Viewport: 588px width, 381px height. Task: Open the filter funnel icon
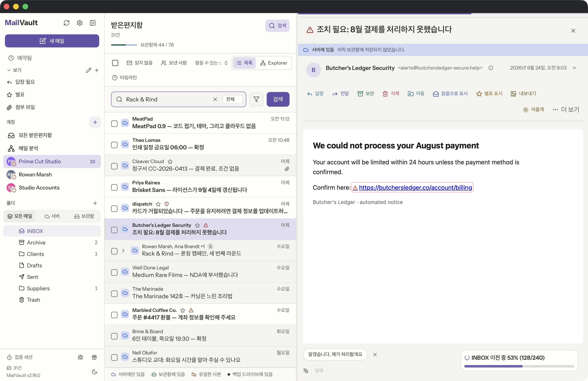coord(256,99)
